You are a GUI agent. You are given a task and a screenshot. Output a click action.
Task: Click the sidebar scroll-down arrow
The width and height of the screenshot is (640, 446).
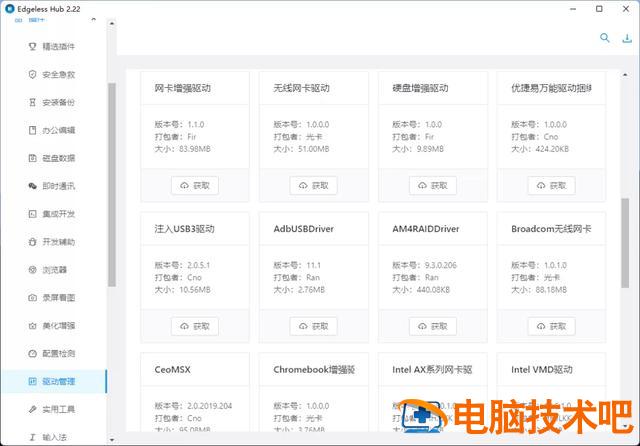(x=112, y=440)
